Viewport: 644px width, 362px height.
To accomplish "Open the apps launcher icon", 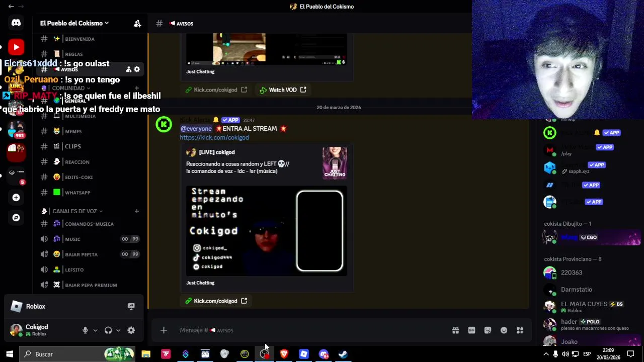I will [x=520, y=330].
